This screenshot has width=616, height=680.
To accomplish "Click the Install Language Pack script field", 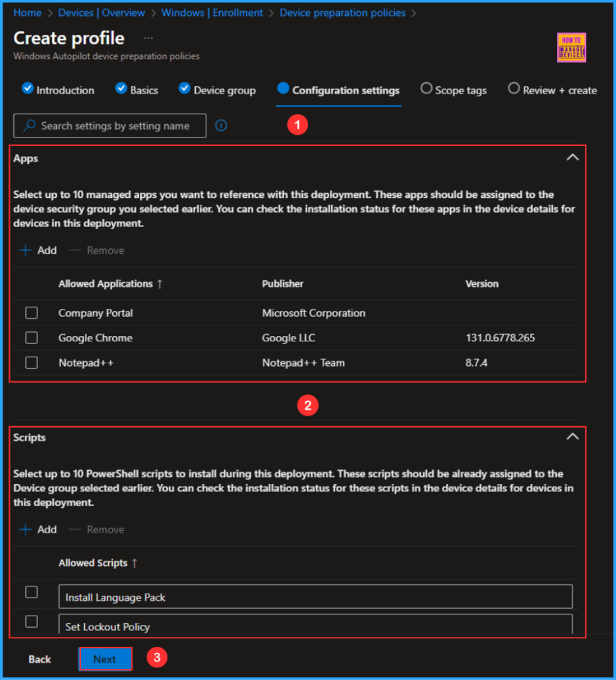I will [315, 597].
